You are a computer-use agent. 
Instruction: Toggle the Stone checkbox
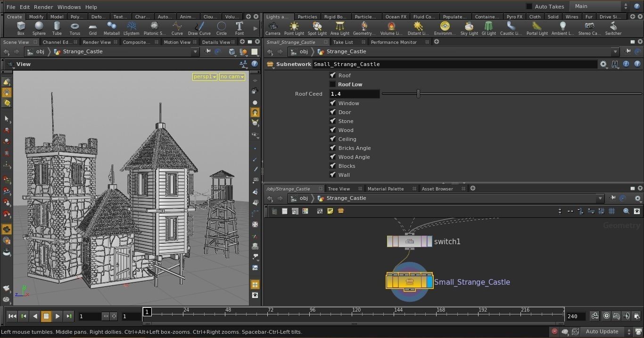(333, 121)
